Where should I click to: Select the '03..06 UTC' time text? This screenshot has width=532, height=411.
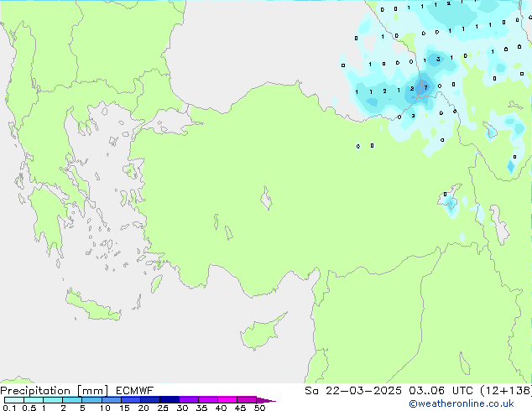[441, 391]
